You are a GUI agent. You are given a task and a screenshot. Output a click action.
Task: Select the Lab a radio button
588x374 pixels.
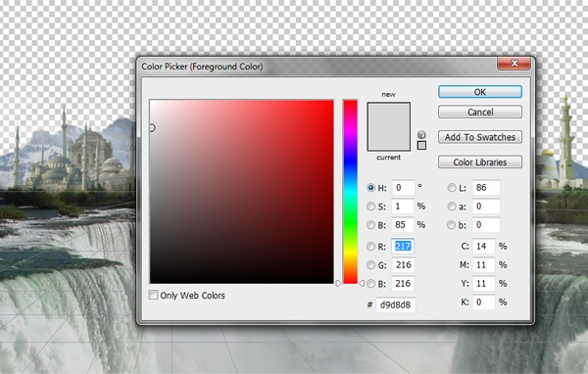[x=452, y=207]
